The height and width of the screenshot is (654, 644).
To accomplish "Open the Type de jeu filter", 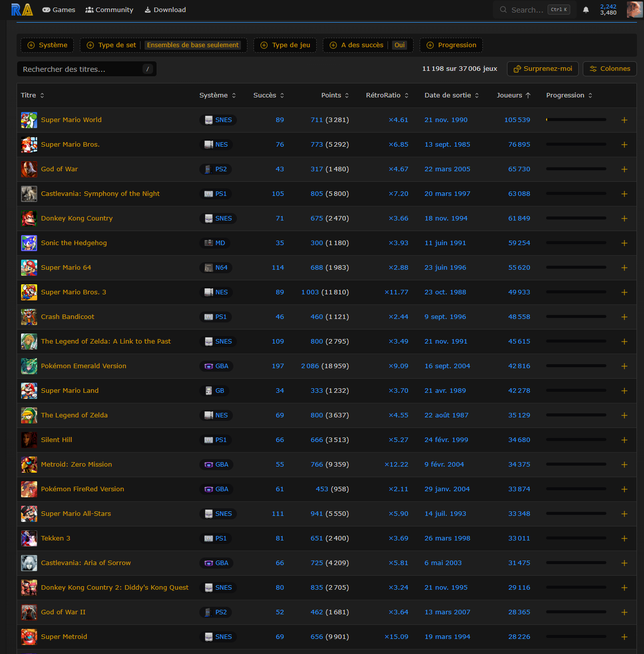I will (285, 45).
